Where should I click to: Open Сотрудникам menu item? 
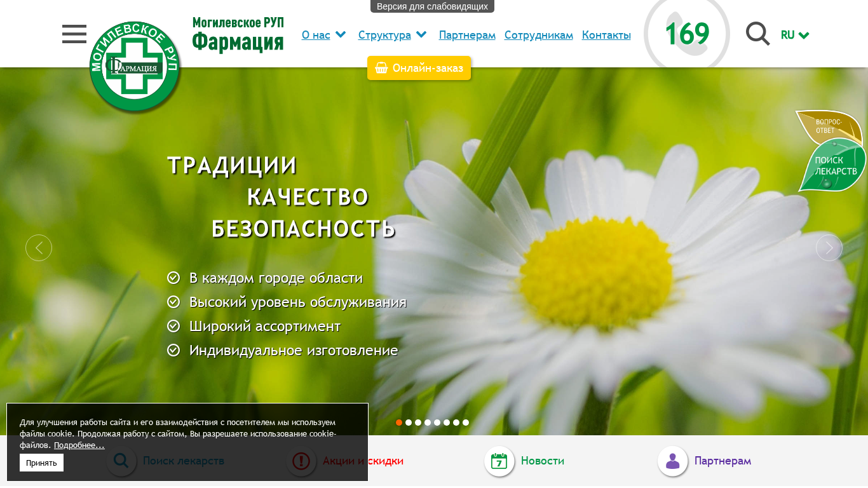tap(539, 35)
